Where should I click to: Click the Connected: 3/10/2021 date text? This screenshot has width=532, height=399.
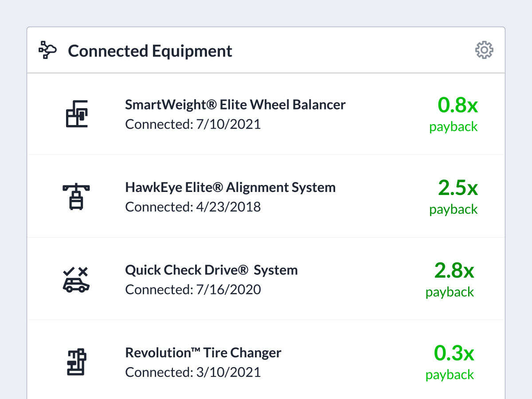click(193, 372)
